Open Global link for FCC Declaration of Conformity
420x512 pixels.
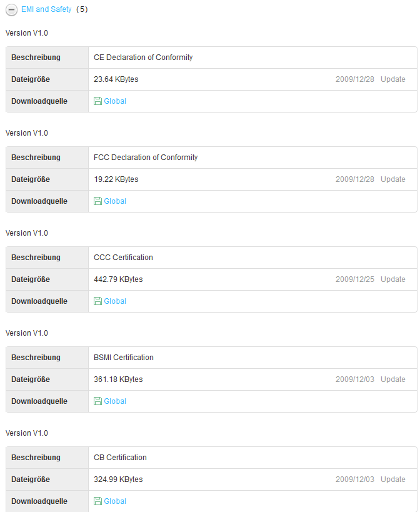(115, 201)
